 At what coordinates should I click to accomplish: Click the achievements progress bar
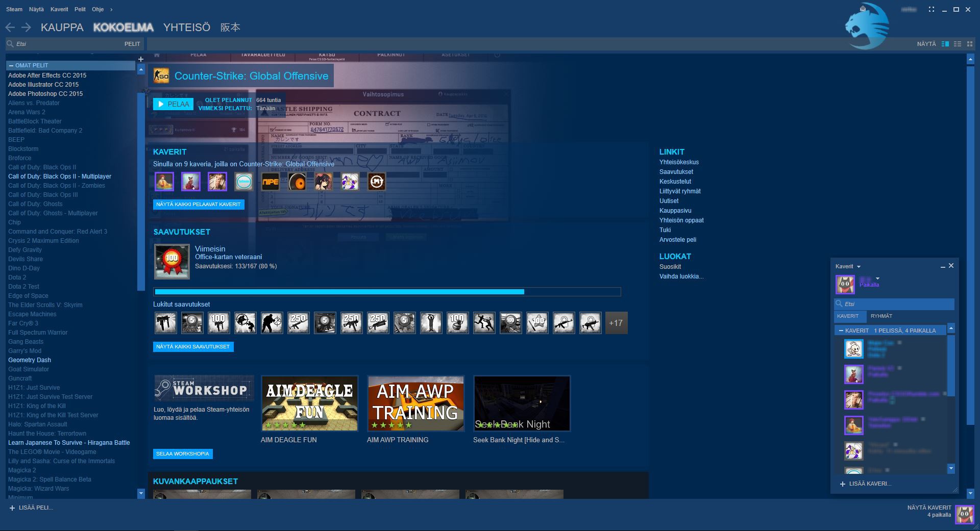[x=387, y=292]
